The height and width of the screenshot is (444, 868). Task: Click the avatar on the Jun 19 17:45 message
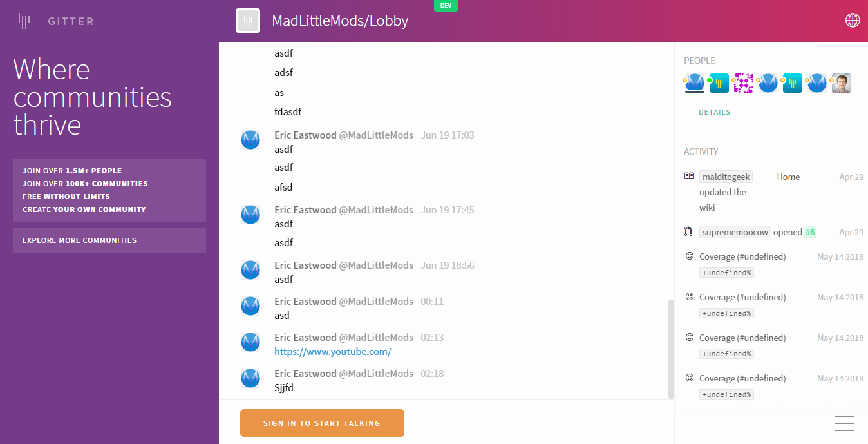(250, 215)
